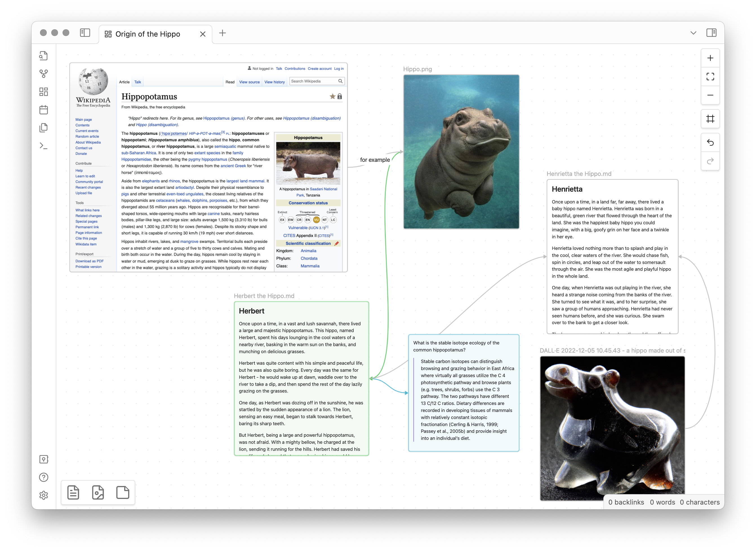Image resolution: width=756 pixels, height=551 pixels.
Task: Open the quick switcher file search icon
Action: pyautogui.click(x=43, y=56)
